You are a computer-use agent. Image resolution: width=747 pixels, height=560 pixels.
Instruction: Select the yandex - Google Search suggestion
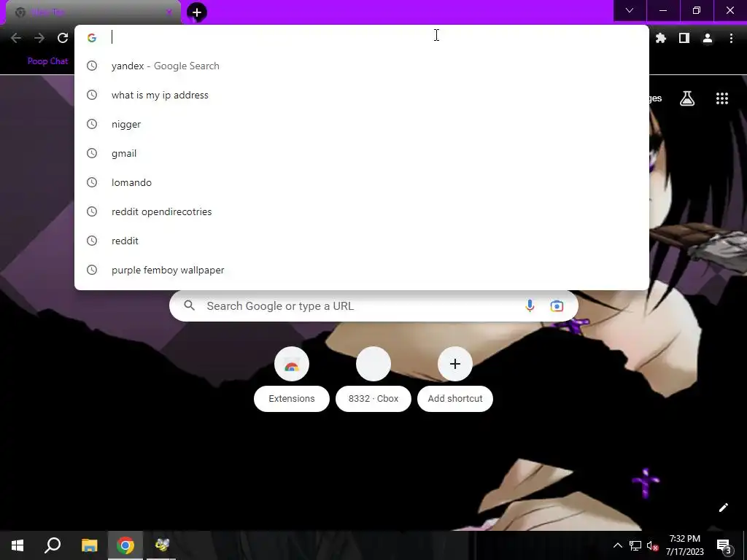pyautogui.click(x=362, y=66)
